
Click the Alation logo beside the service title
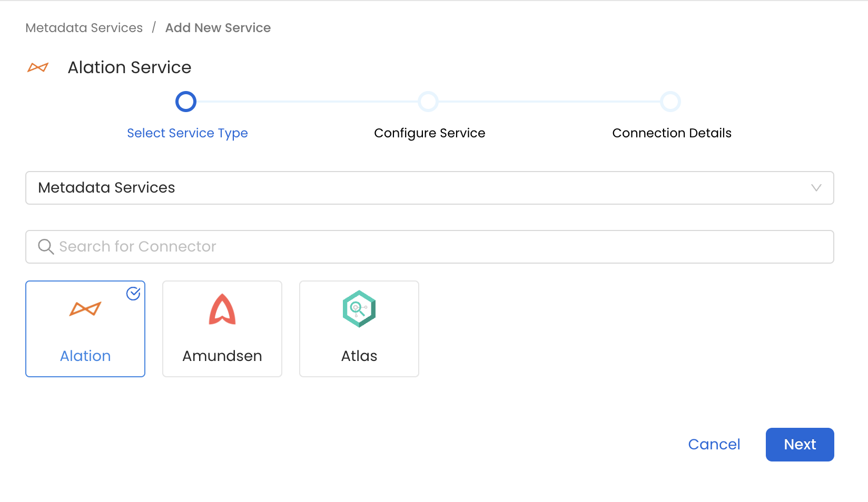37,67
